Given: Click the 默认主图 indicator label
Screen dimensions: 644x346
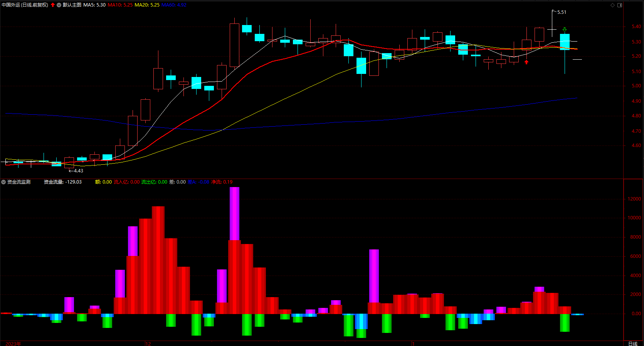Looking at the screenshot, I should (72, 5).
